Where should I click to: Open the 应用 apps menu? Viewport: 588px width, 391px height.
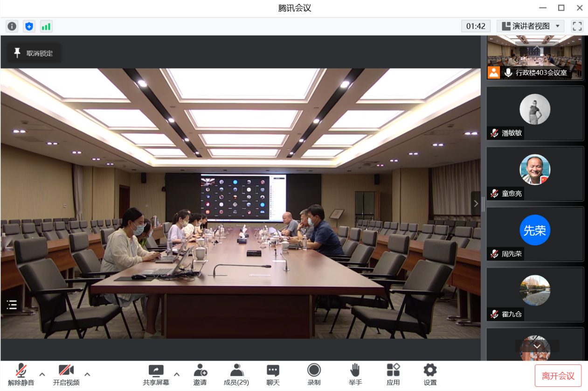(x=393, y=375)
